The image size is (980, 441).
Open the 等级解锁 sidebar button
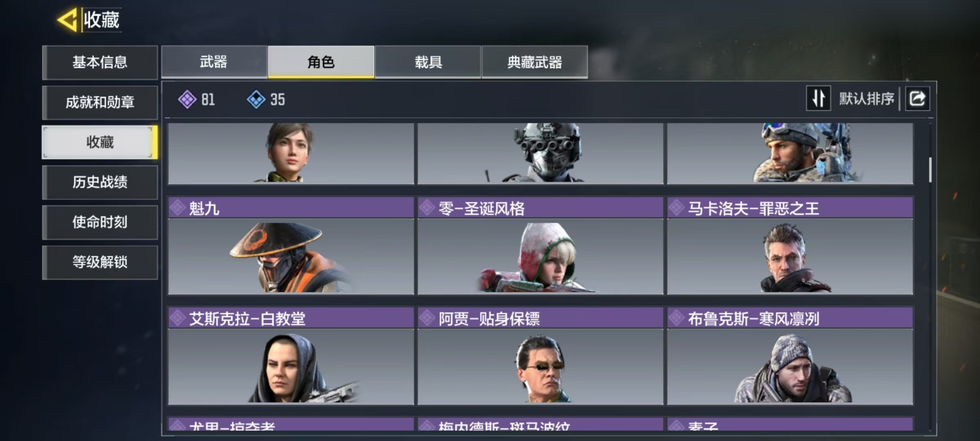(x=100, y=262)
